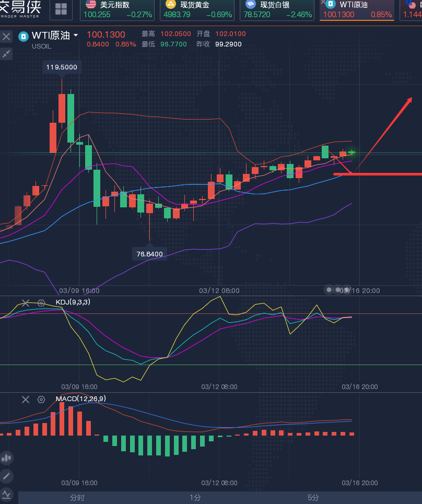
Task: Remove the KDJ indicator with its X
Action: tap(25, 303)
